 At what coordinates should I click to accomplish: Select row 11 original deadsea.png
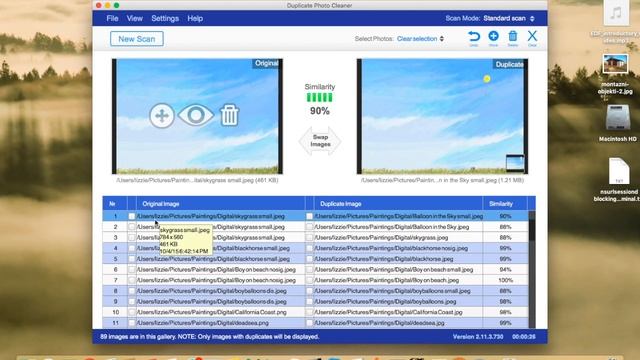(202, 323)
